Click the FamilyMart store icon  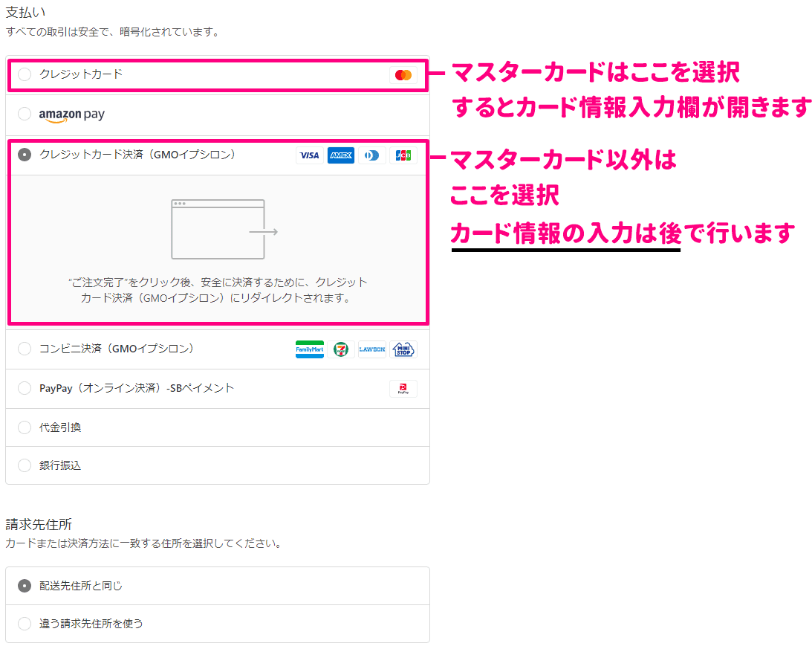coord(309,349)
